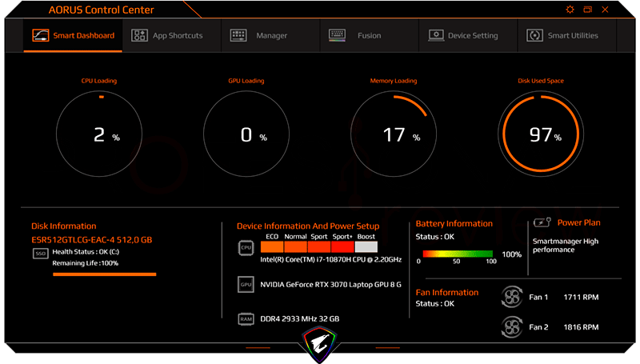Click the Memory Loading 17% gauge

point(394,134)
